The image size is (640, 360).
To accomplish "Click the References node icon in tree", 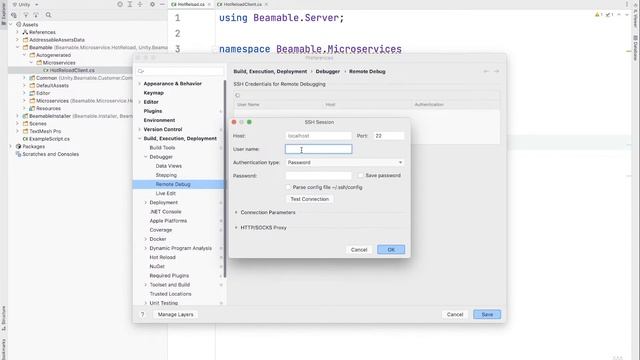I will click(x=25, y=32).
